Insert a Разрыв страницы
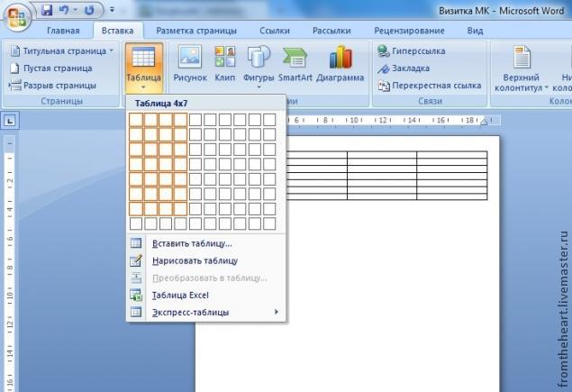This screenshot has height=392, width=572. click(x=53, y=86)
